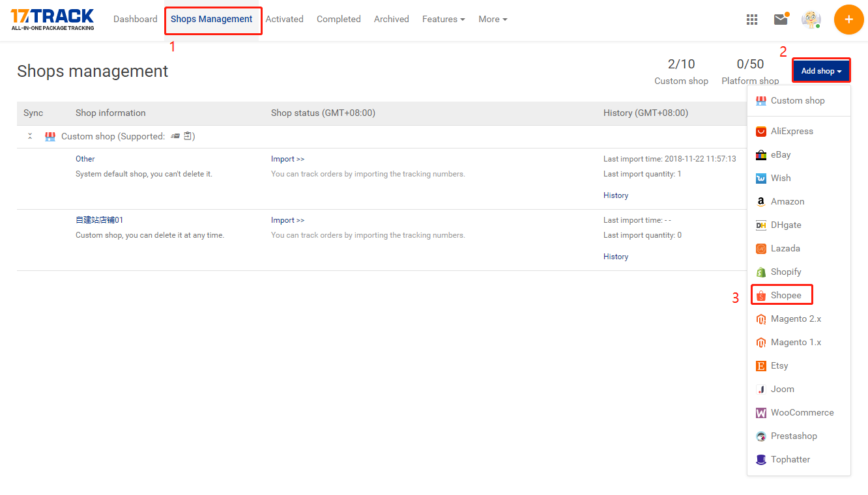Screen dimensions: 868x495
Task: Click the eBay icon
Action: point(760,155)
